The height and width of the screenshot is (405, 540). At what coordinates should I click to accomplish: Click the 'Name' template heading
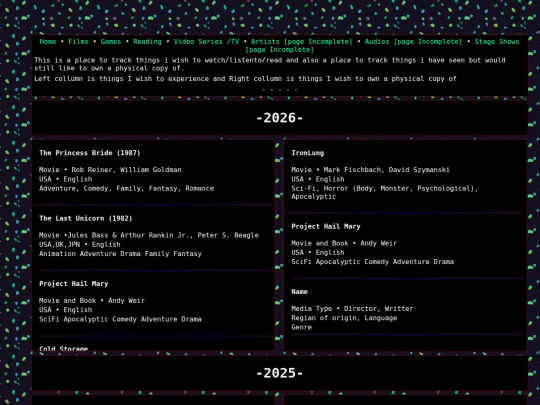(x=299, y=292)
